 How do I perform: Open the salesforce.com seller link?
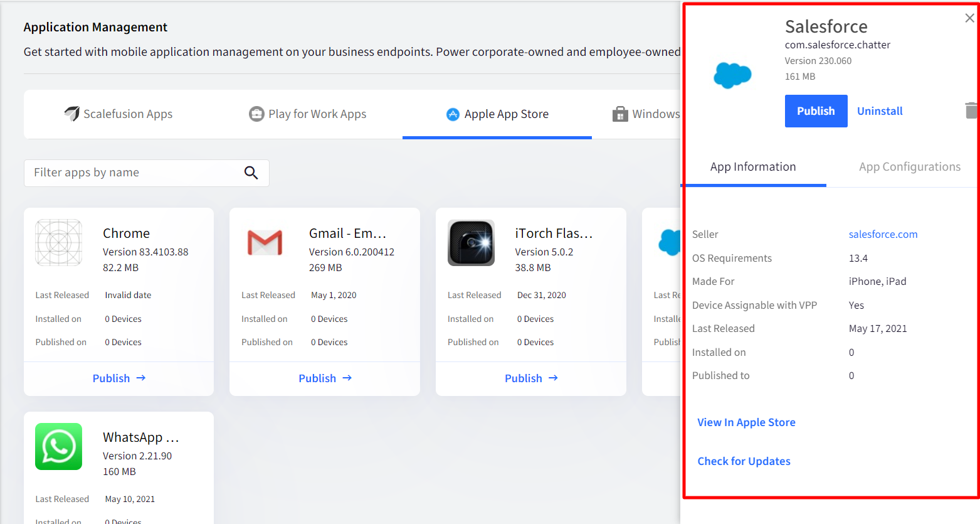pyautogui.click(x=883, y=234)
